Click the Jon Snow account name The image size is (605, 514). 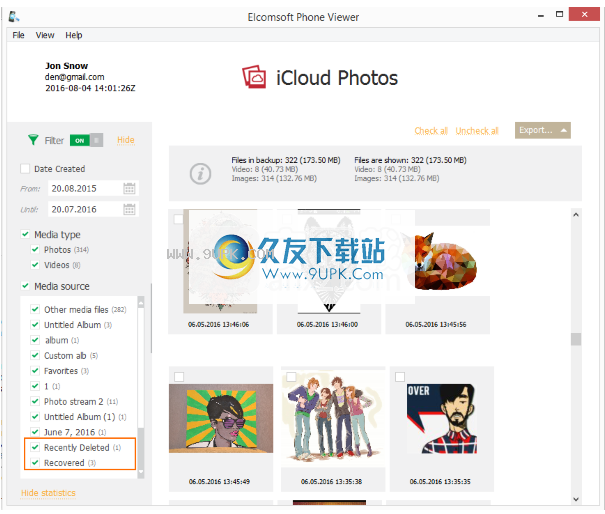pyautogui.click(x=66, y=66)
